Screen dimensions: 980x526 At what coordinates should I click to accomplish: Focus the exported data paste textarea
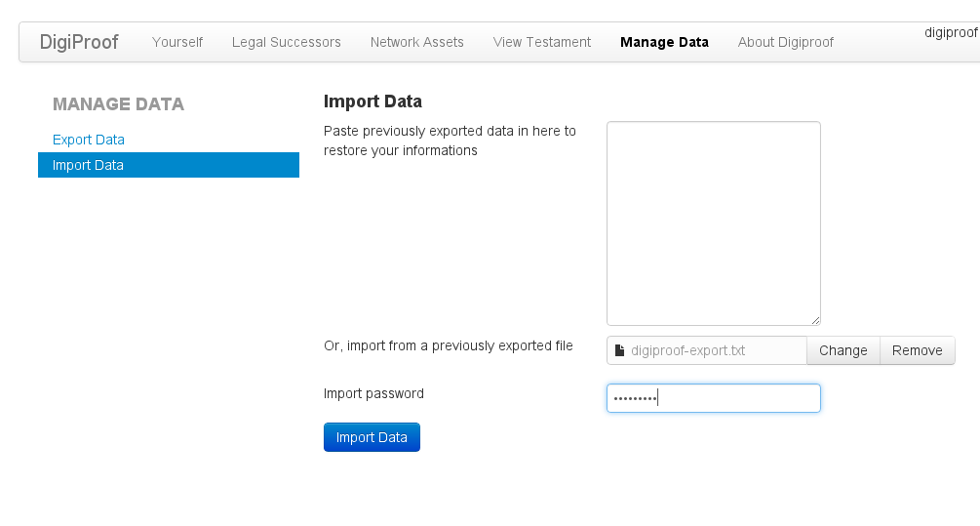713,223
